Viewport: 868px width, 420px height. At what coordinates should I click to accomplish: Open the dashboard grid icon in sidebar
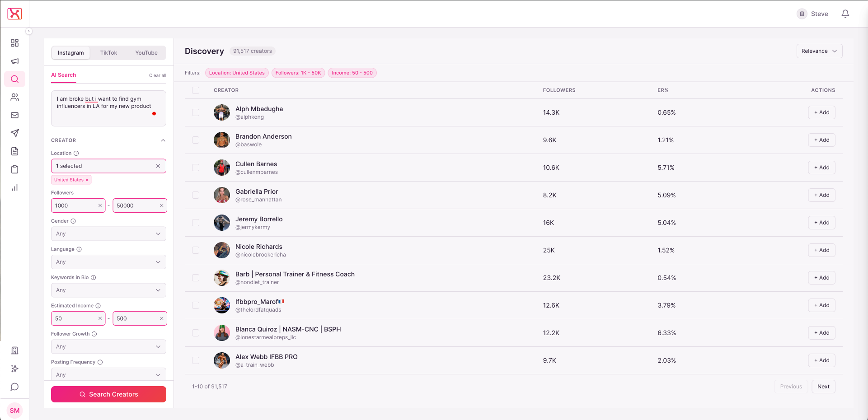pyautogui.click(x=14, y=43)
